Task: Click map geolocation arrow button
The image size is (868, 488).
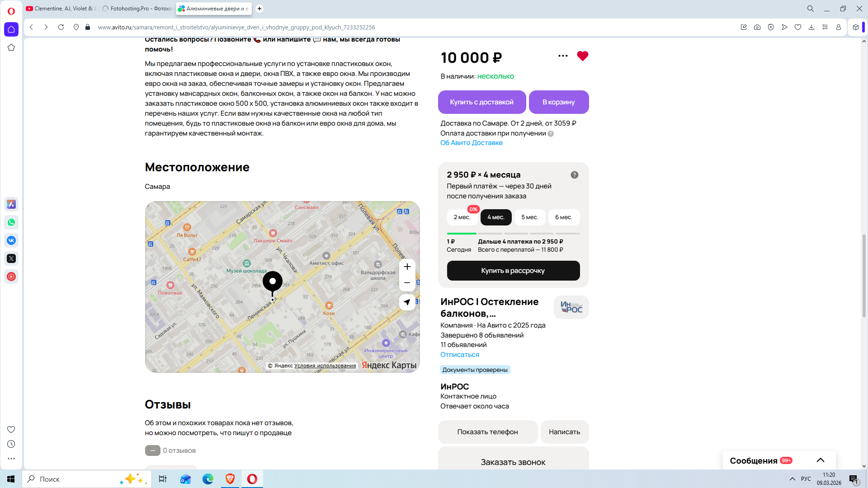Action: pos(407,302)
